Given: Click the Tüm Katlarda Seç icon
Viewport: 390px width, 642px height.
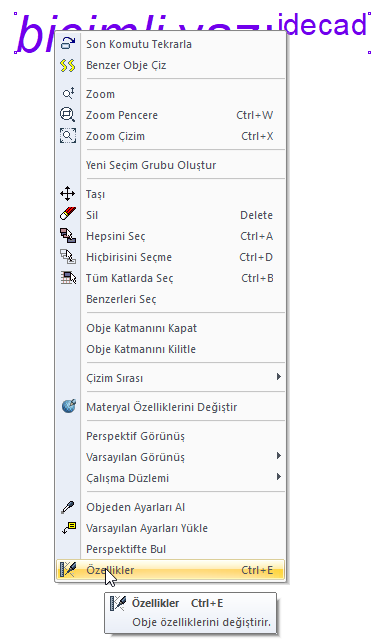Looking at the screenshot, I should click(68, 278).
